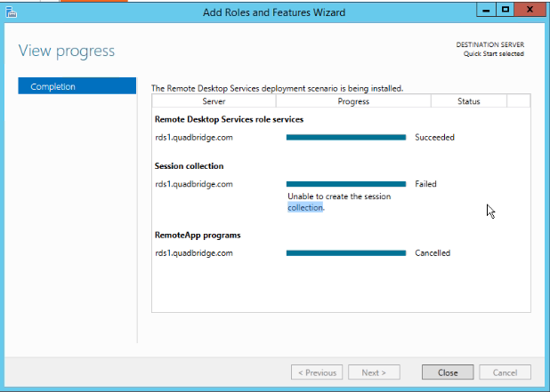Minimize the wizard window
550x392 pixels.
pos(486,10)
